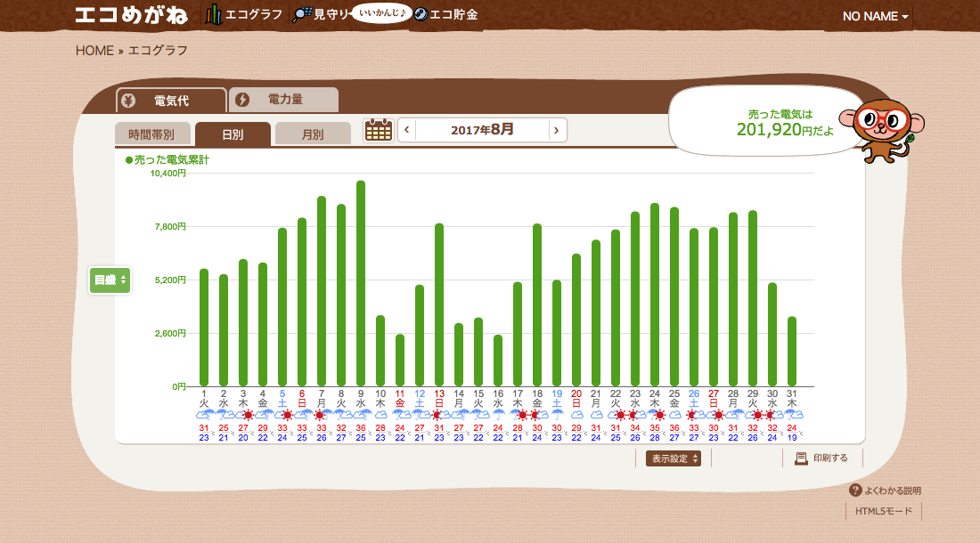Click the question mark help icon
The height and width of the screenshot is (543, 980).
coord(855,490)
